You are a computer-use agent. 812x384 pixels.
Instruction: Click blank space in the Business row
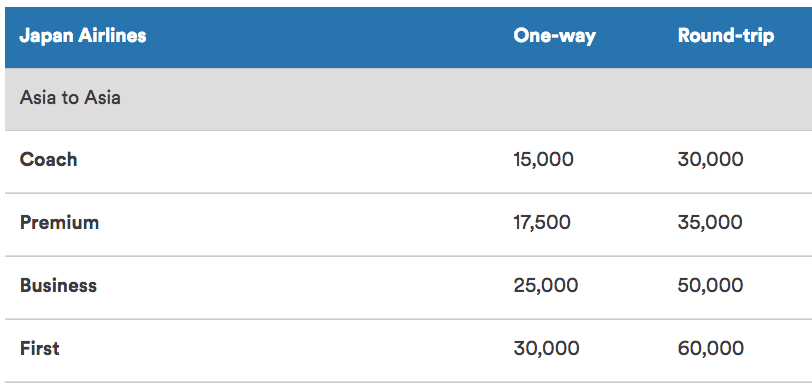pyautogui.click(x=306, y=287)
